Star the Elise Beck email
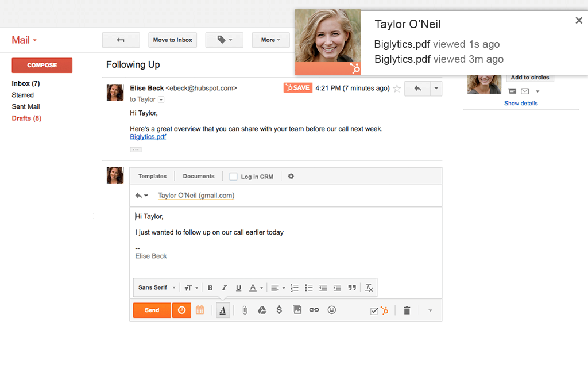This screenshot has width=588, height=368. 397,89
